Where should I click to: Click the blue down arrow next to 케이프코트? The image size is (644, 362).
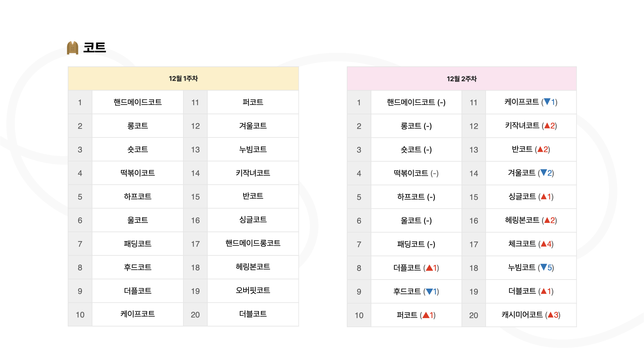[x=547, y=102]
